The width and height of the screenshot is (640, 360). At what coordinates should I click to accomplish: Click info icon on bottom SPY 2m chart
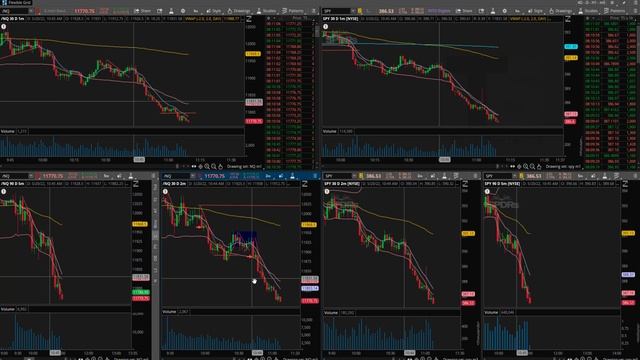(x=327, y=191)
